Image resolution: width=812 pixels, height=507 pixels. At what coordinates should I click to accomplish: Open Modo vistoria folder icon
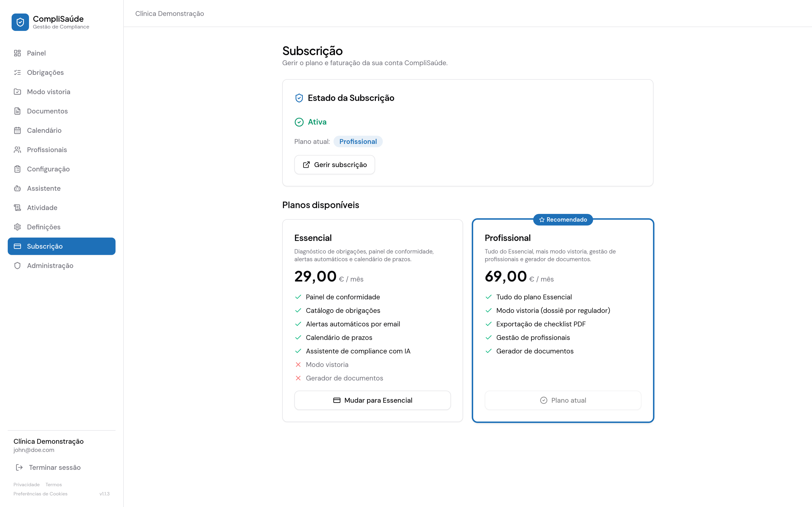point(17,92)
